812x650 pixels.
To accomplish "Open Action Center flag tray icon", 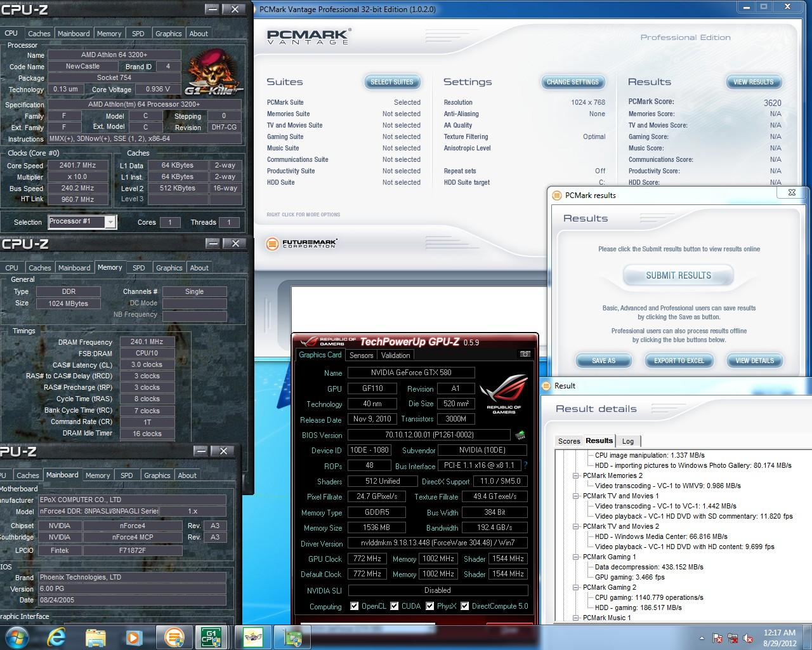I will point(717,638).
